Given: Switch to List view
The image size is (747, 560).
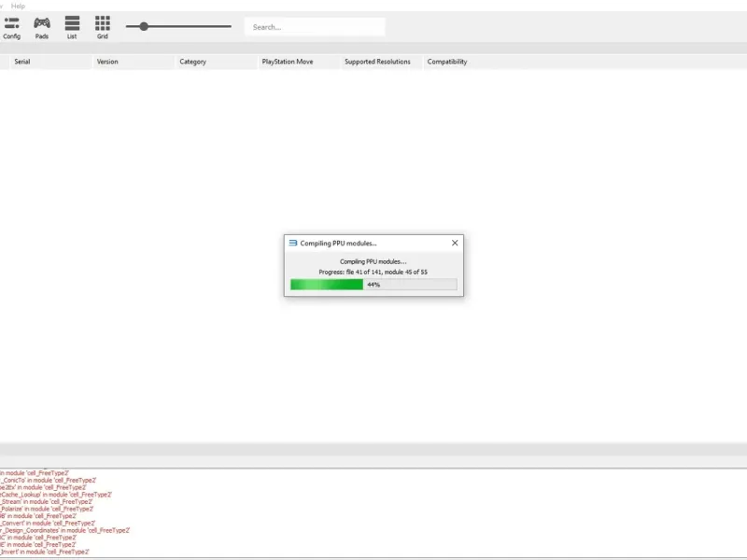Looking at the screenshot, I should pyautogui.click(x=72, y=27).
